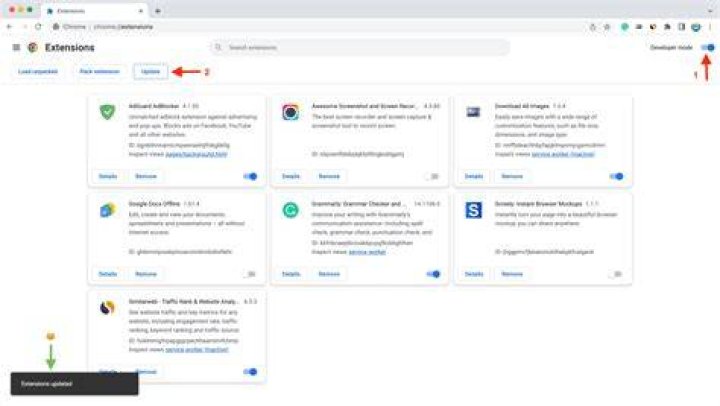Open the puzzle-piece extensions menu in toolbar
Viewport: 720px width, 406px height.
pos(667,27)
